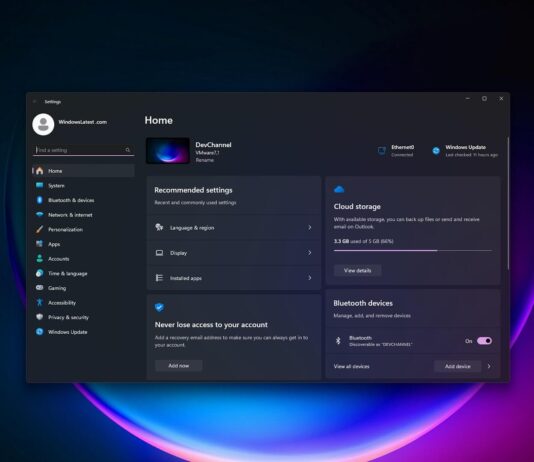The height and width of the screenshot is (462, 534).
Task: Open Network & internet page
Action: [x=84, y=214]
